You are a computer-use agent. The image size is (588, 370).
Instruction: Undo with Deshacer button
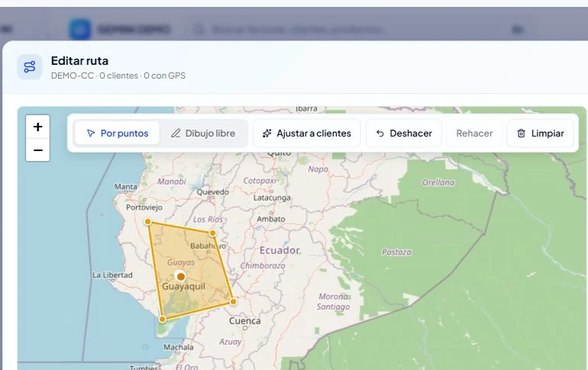coord(404,133)
